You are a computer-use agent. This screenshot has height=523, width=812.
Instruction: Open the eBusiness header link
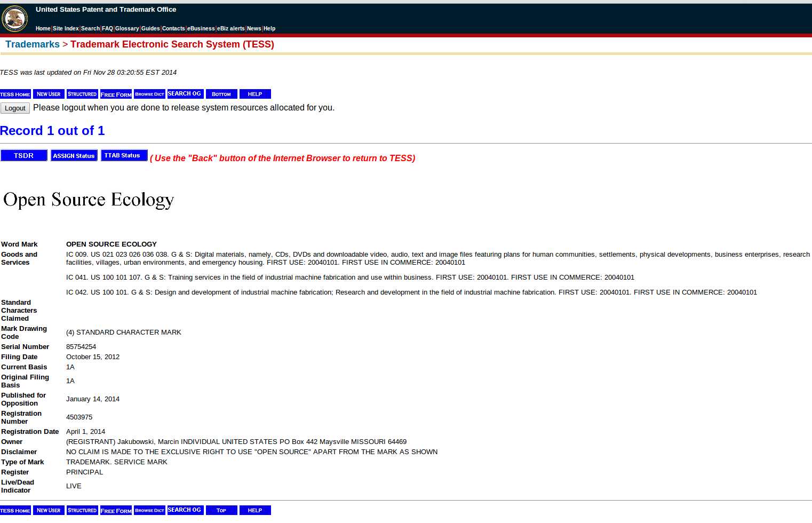click(x=201, y=29)
